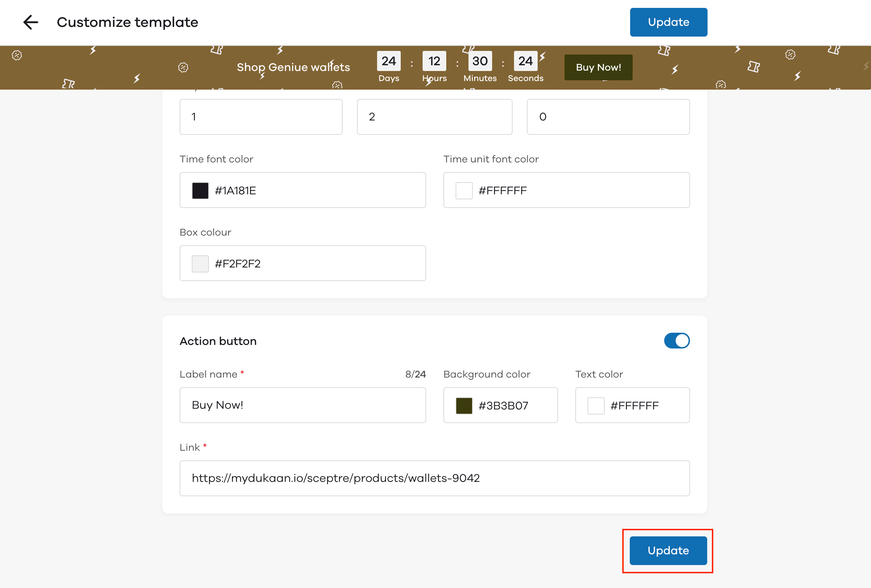Viewport: 871px width, 588px height.
Task: Edit the Box colour hex field
Action: click(303, 263)
